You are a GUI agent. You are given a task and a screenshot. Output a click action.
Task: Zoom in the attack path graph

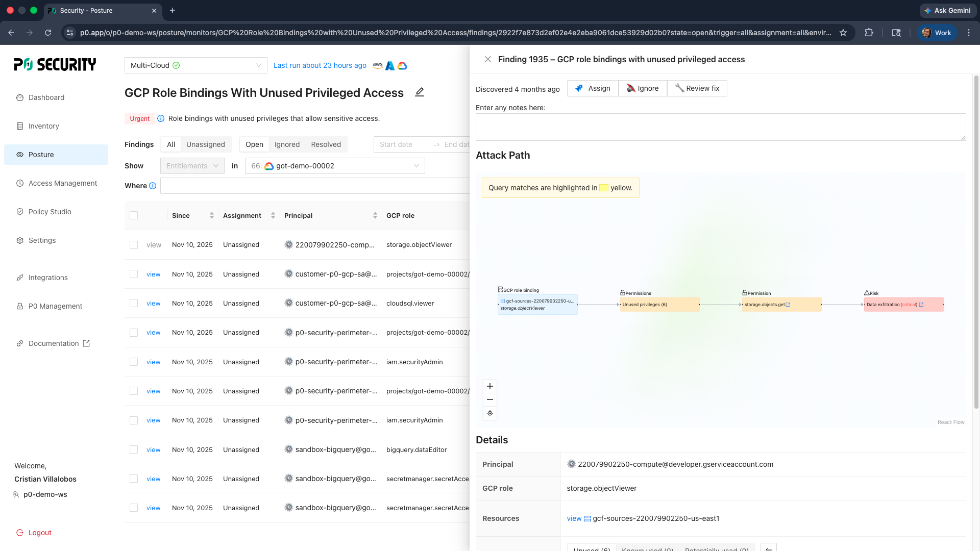pos(490,386)
